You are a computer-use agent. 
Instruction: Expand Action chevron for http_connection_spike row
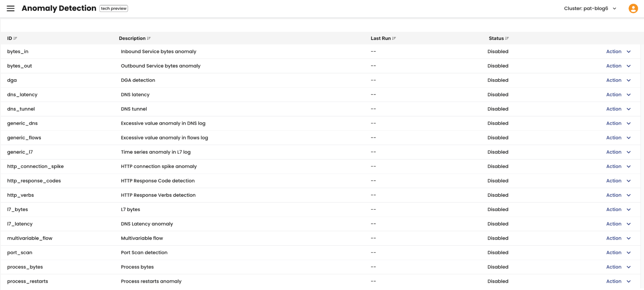pyautogui.click(x=629, y=167)
